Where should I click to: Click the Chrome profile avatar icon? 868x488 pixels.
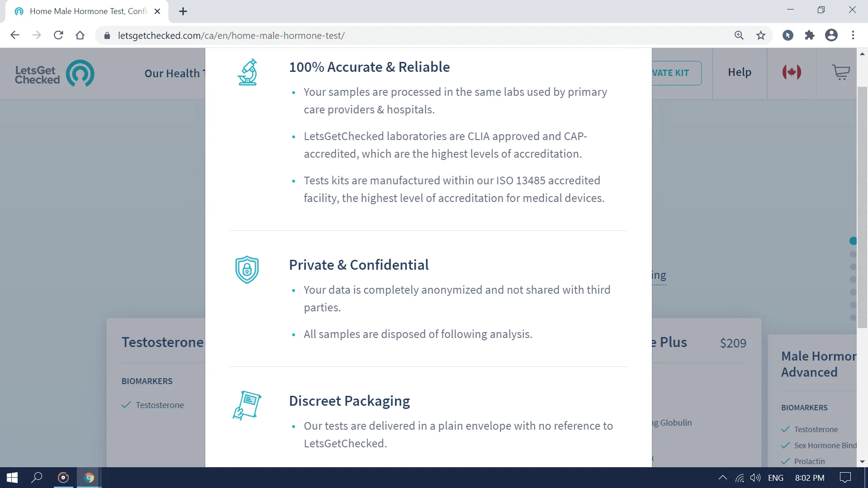click(831, 35)
